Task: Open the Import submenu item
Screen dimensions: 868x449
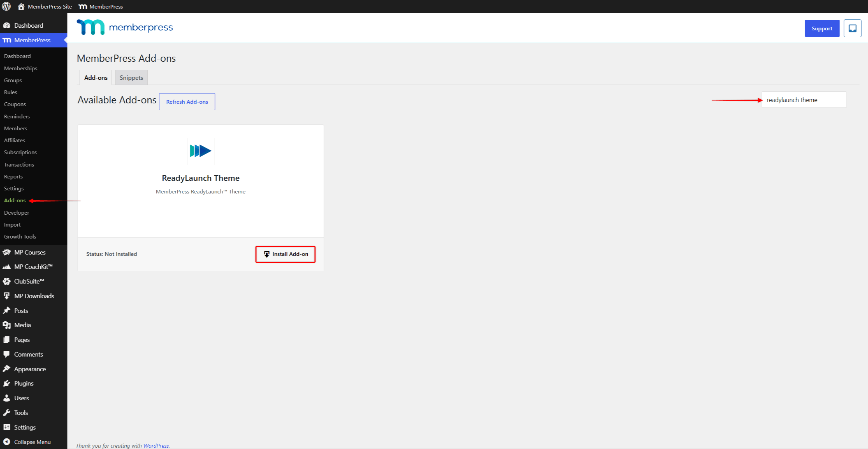Action: [x=12, y=224]
